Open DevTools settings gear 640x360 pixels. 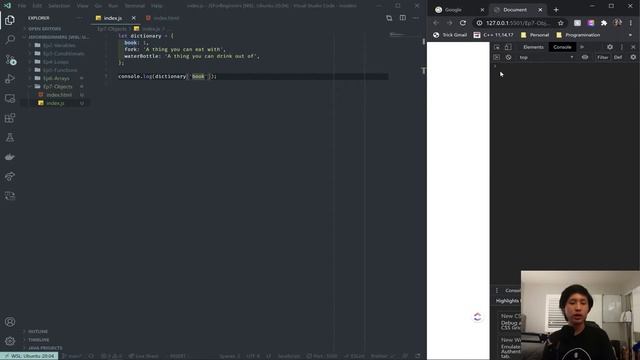tap(610, 47)
